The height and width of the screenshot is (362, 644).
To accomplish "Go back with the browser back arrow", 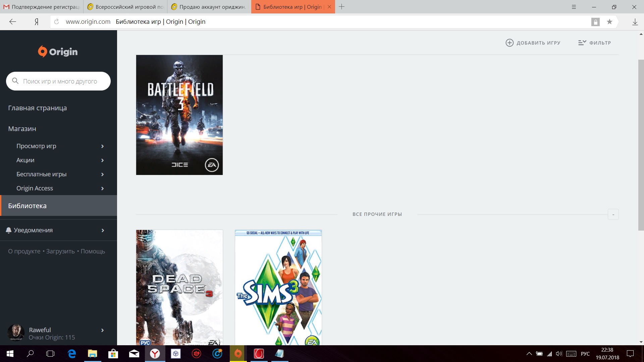I will [13, 22].
